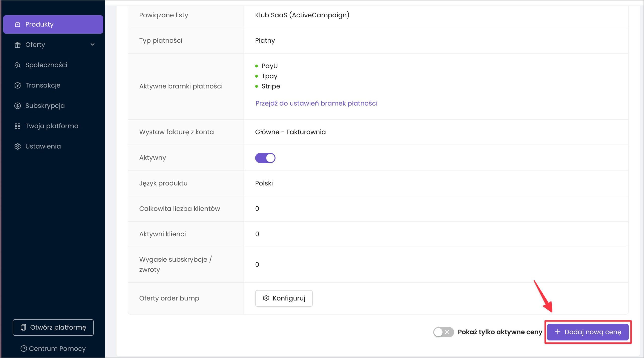Open Przejdź do ustawień bramek płatności link
Viewport: 644px width, 358px height.
click(x=316, y=103)
